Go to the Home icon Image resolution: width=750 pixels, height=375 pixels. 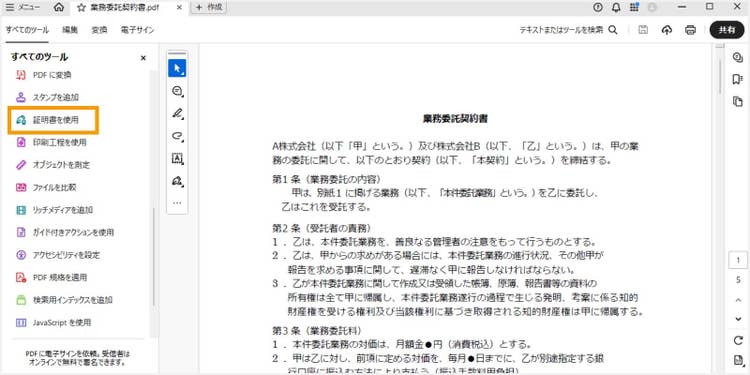[x=59, y=7]
